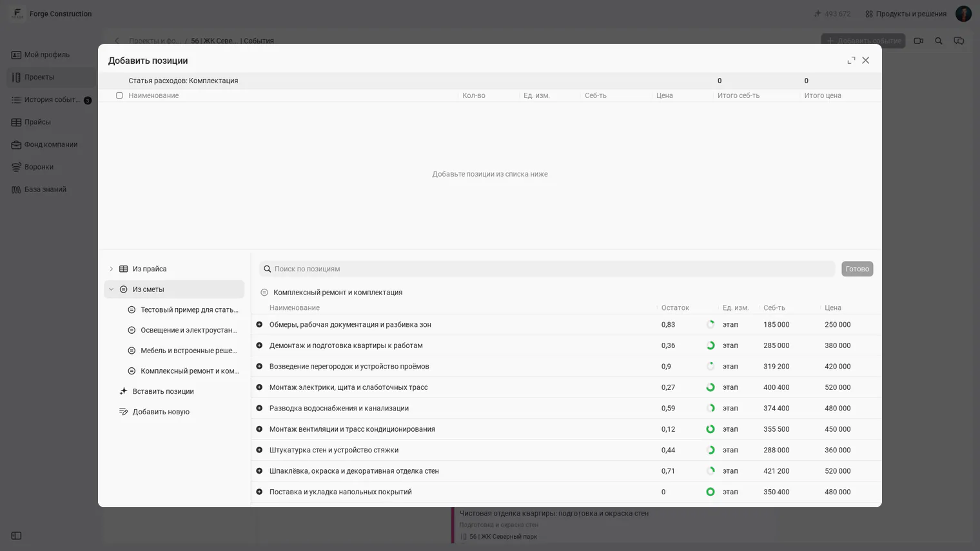Click the magnifier icon in the positions search
The height and width of the screenshot is (551, 980).
click(x=268, y=269)
